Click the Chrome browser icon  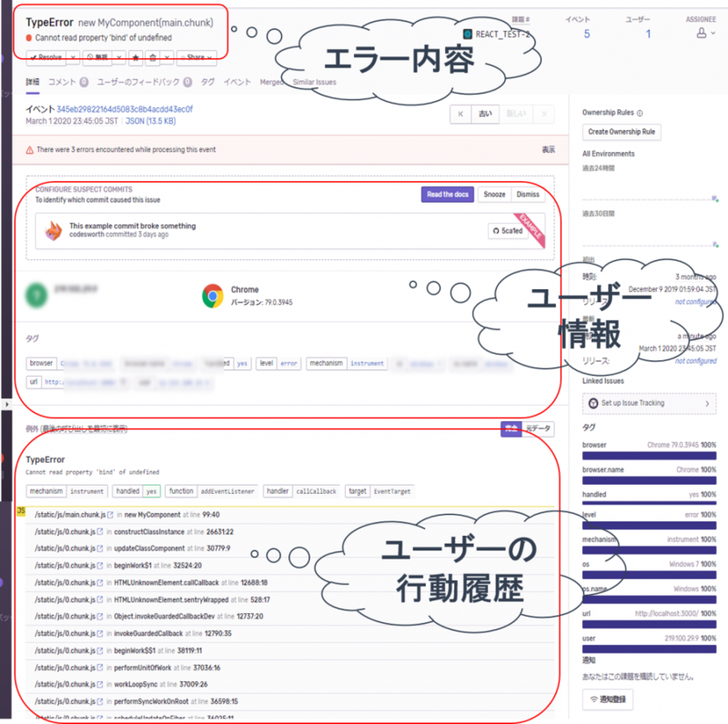pyautogui.click(x=213, y=296)
